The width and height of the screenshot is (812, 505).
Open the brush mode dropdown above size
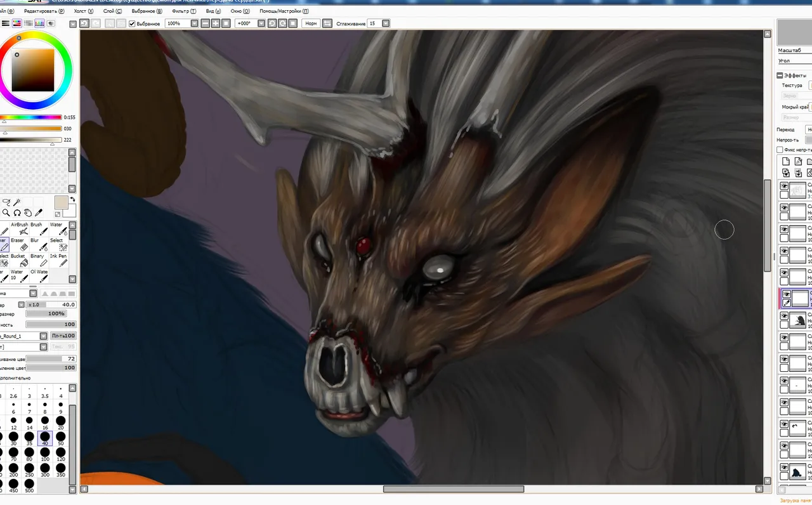click(x=33, y=293)
